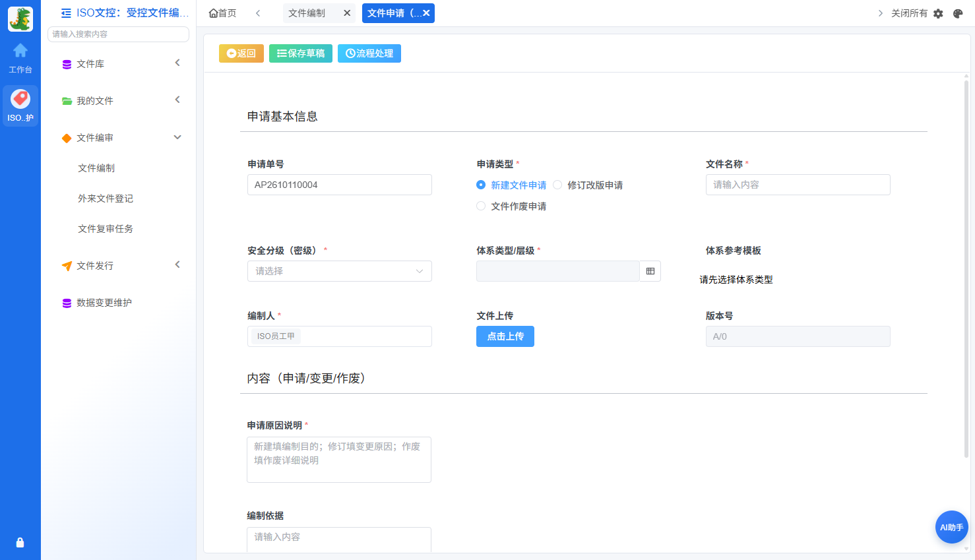Select the 修订改版申请 radio button
The height and width of the screenshot is (560, 975).
(x=557, y=185)
